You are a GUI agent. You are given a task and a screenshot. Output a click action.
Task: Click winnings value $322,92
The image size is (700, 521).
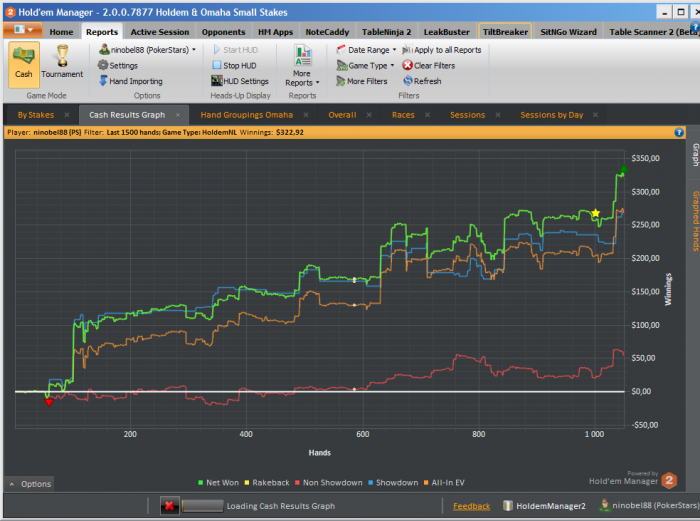pyautogui.click(x=290, y=132)
